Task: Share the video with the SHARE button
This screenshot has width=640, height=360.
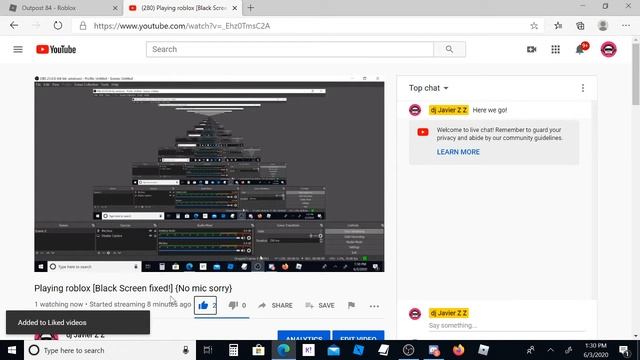Action: [276, 305]
